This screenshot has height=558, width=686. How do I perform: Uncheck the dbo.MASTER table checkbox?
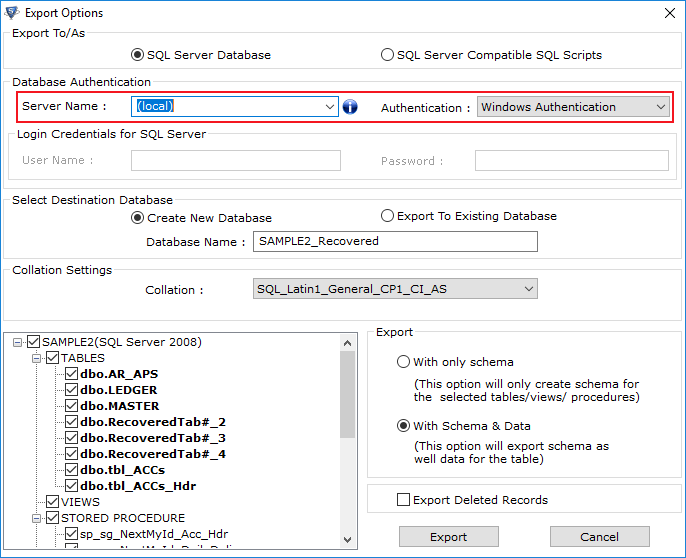coord(71,406)
